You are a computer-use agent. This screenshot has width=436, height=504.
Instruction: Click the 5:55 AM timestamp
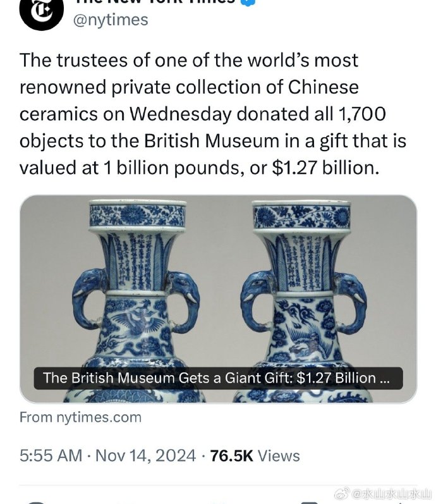point(51,456)
